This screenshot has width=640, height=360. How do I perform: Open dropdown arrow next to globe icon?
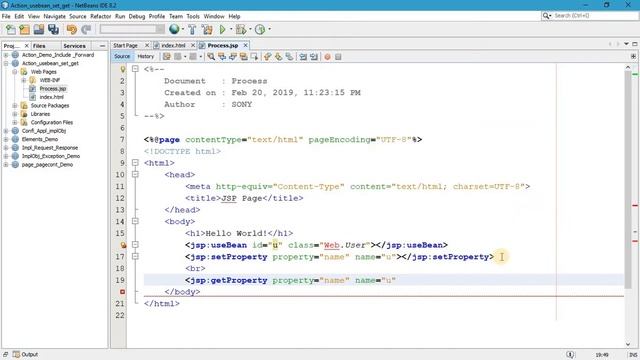coord(183,29)
